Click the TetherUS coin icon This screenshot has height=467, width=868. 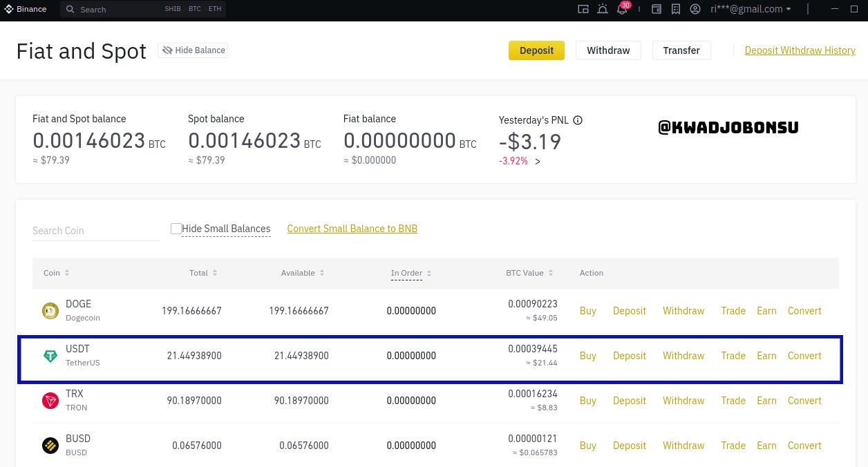(x=50, y=356)
